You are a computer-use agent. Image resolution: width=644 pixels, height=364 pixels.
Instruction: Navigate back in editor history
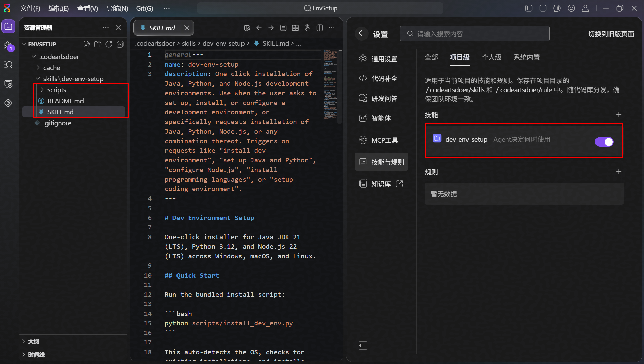click(259, 28)
